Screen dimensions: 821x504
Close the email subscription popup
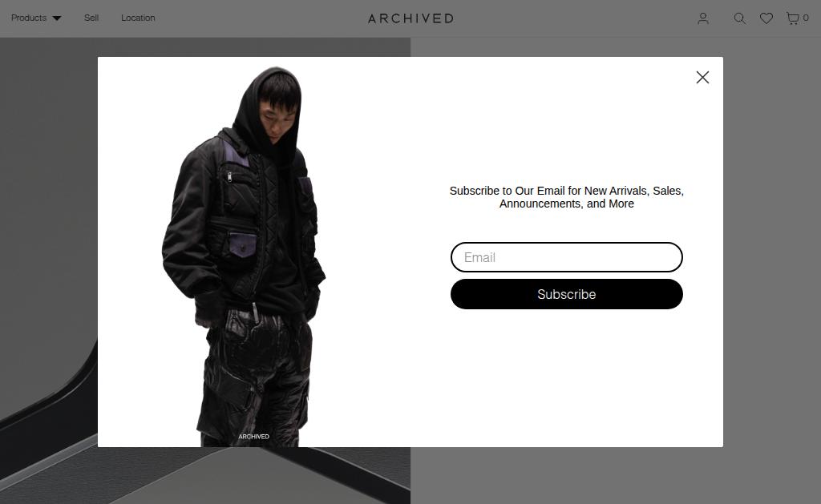[x=702, y=78]
